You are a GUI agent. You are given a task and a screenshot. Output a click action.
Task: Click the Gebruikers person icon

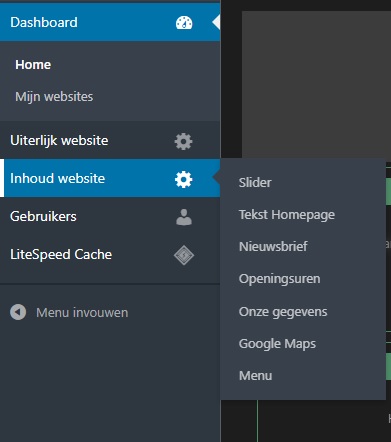point(184,217)
